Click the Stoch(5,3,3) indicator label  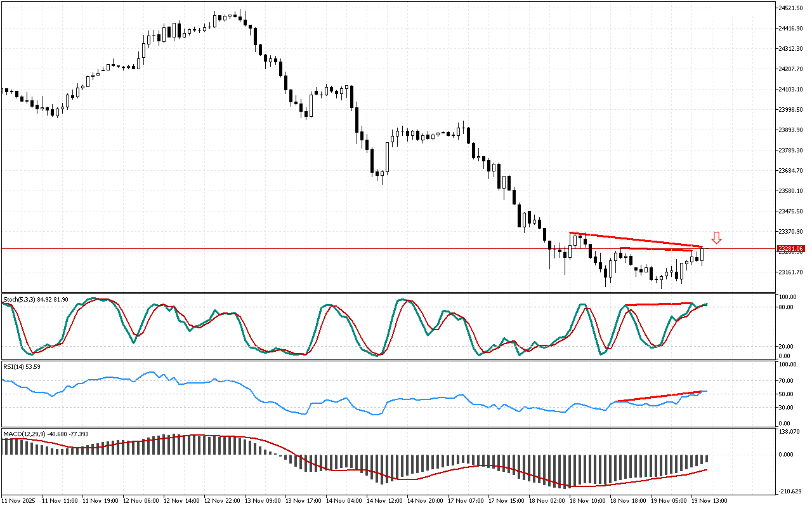coord(36,298)
